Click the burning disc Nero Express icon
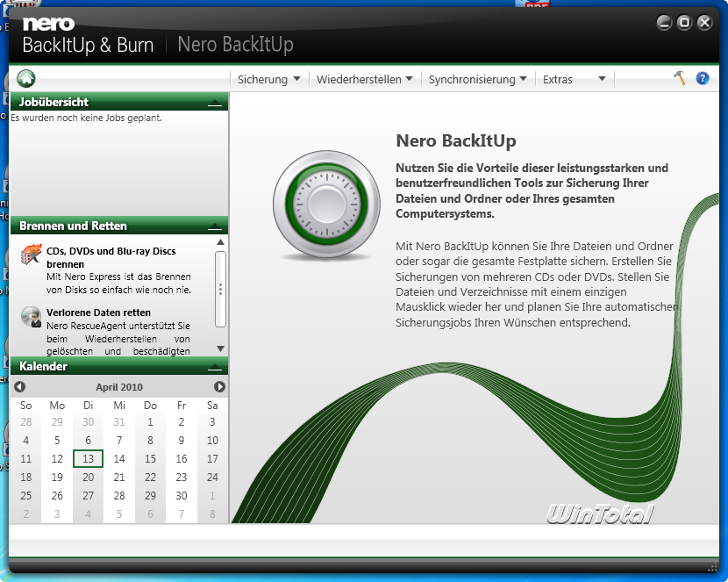Screen dimensions: 728x582 pyautogui.click(x=31, y=254)
